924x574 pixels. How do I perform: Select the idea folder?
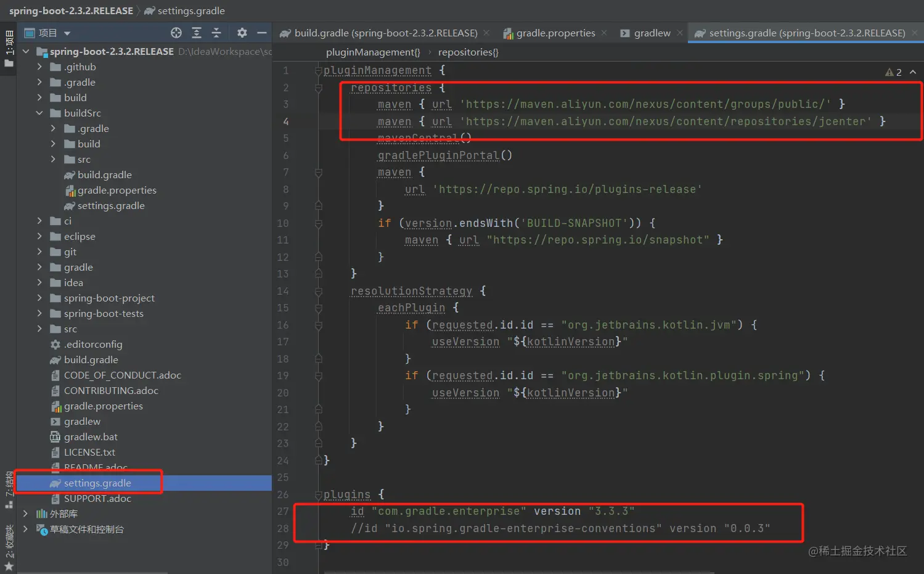coord(67,282)
